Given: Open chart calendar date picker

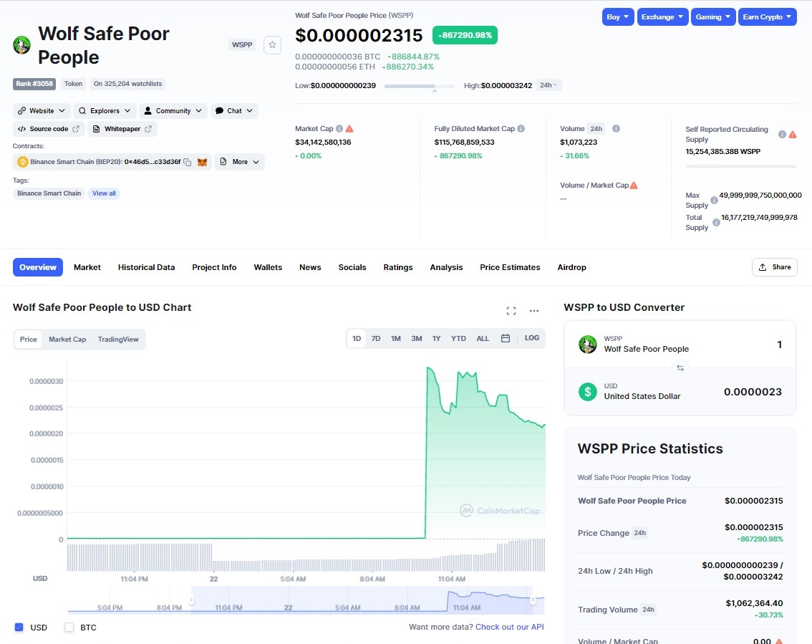Looking at the screenshot, I should (506, 338).
